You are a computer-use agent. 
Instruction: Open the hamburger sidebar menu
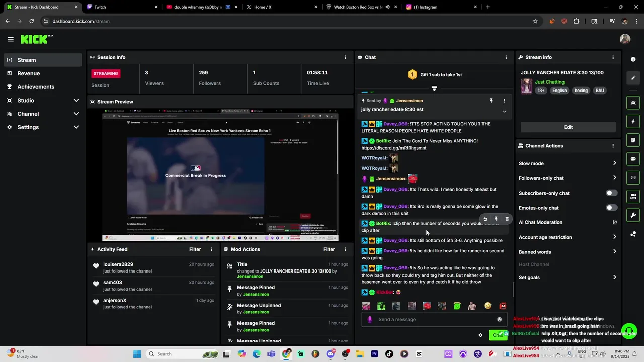[x=11, y=39]
